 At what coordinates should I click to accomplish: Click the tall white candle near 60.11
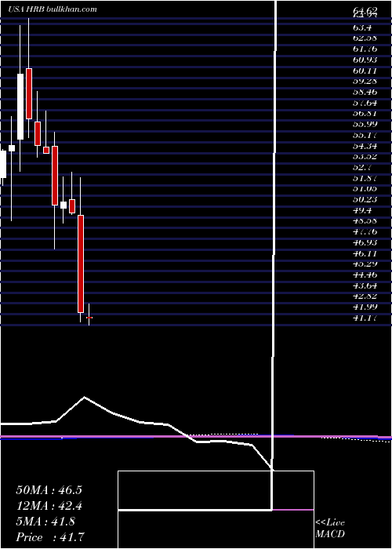20,107
